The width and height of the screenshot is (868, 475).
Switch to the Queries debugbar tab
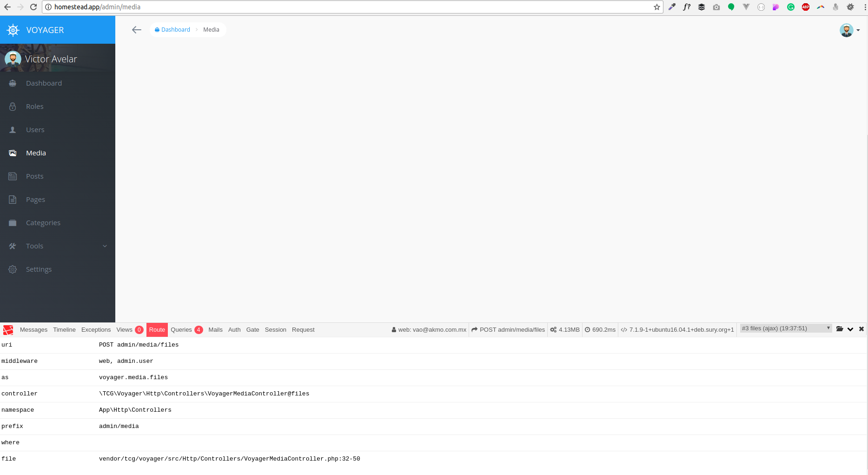(x=181, y=329)
